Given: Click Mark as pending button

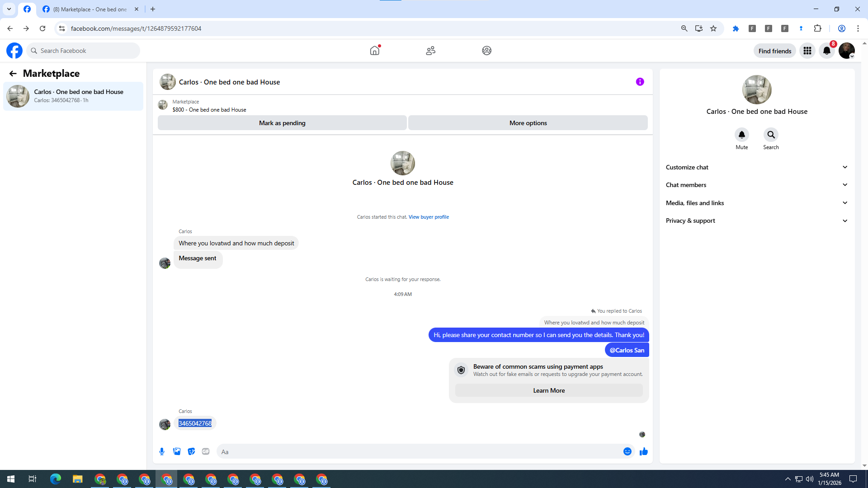Looking at the screenshot, I should (x=282, y=123).
